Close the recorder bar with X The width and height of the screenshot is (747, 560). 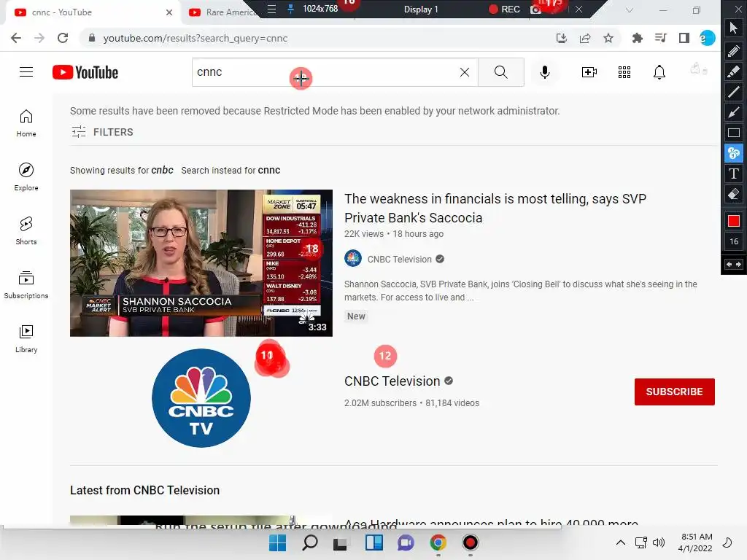pyautogui.click(x=578, y=9)
